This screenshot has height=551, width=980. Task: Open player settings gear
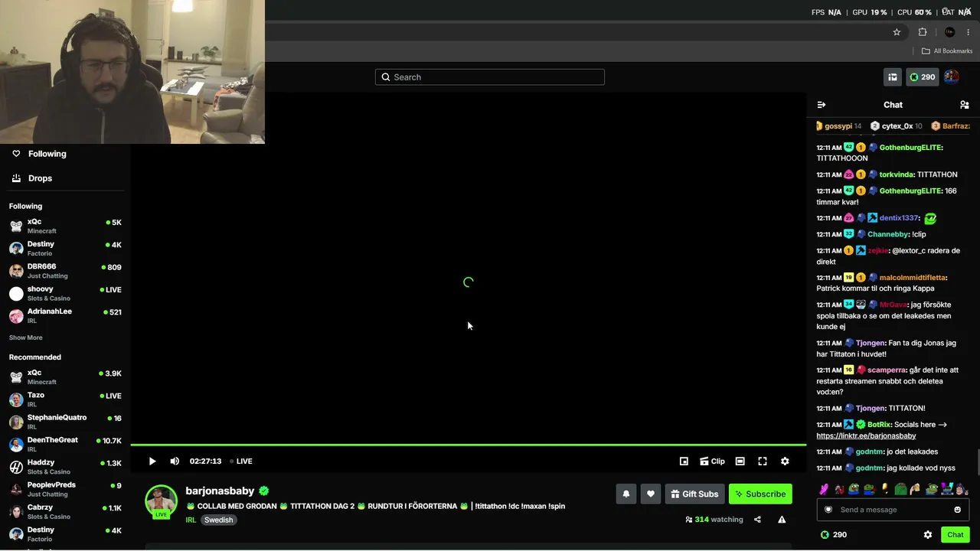tap(785, 461)
